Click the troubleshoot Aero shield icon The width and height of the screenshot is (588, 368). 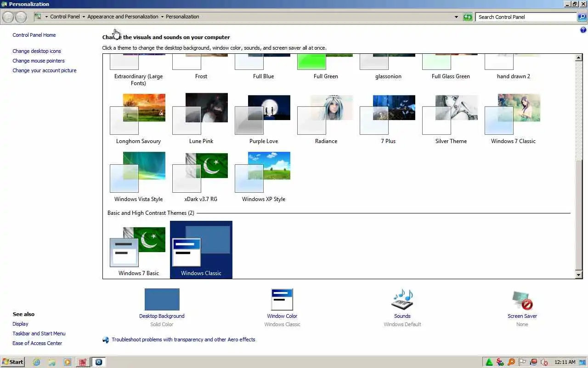(x=106, y=340)
